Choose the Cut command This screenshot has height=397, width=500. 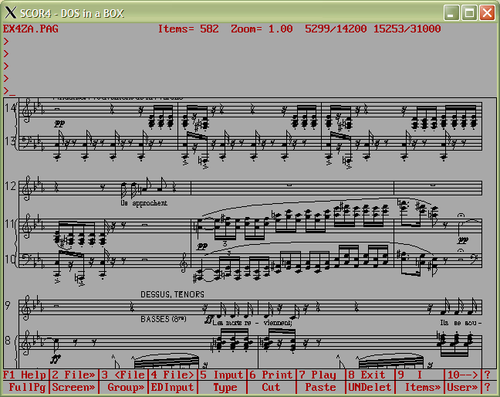tap(271, 387)
